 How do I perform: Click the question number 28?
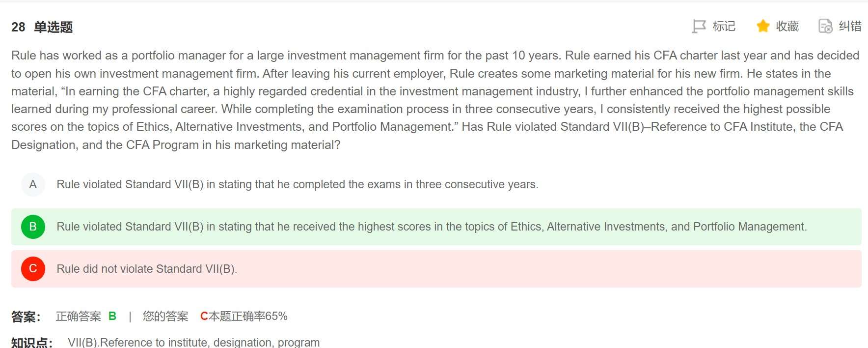pos(18,27)
